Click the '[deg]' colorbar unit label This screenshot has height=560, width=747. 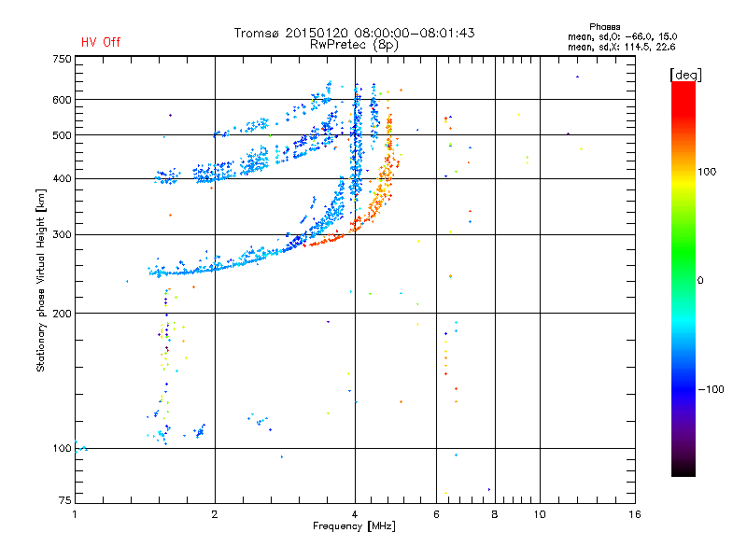pos(685,75)
